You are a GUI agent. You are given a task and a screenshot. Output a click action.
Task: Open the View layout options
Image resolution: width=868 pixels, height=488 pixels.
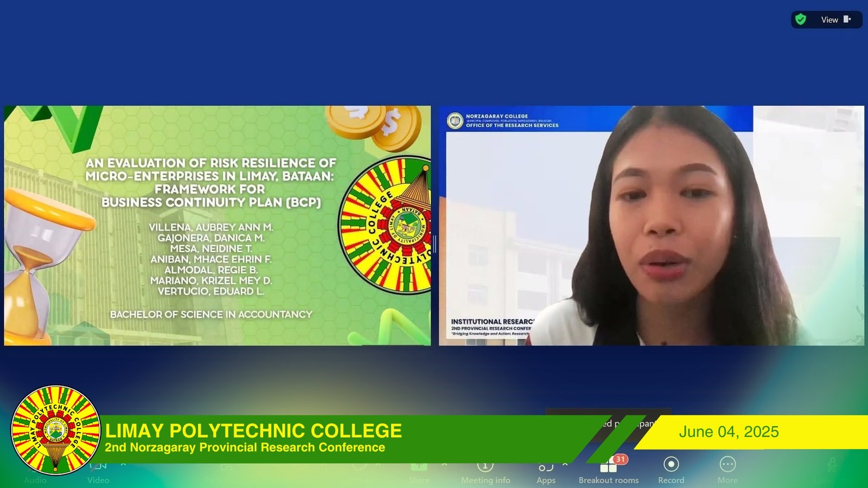click(x=836, y=20)
